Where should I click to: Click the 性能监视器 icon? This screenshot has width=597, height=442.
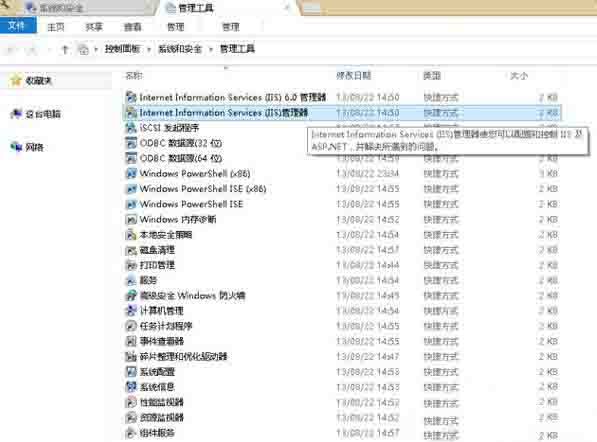[x=131, y=402]
